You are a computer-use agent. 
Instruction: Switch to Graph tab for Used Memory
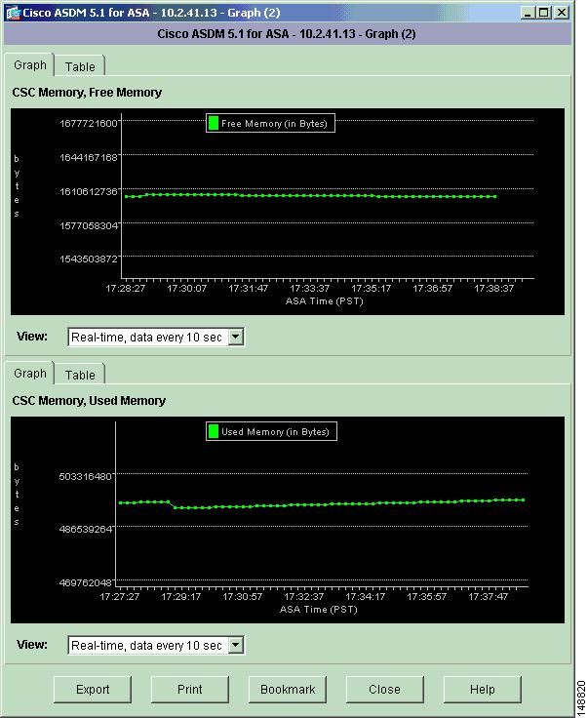30,374
